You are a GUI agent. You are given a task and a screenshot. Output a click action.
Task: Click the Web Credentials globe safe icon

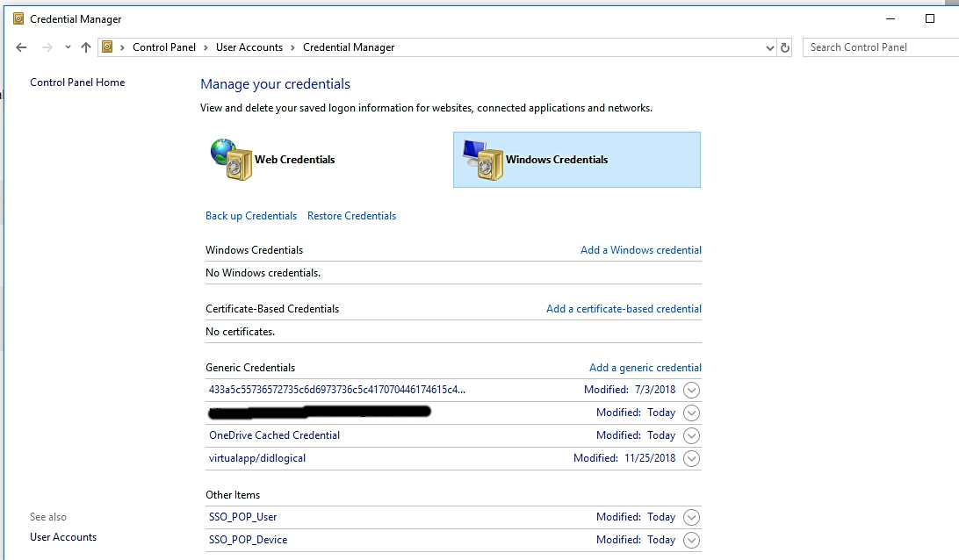[x=231, y=159]
